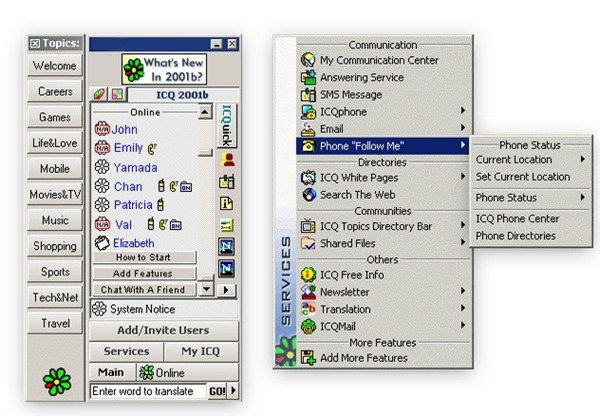Click the phone icon next to Emily
The image size is (600, 416).
click(x=152, y=148)
